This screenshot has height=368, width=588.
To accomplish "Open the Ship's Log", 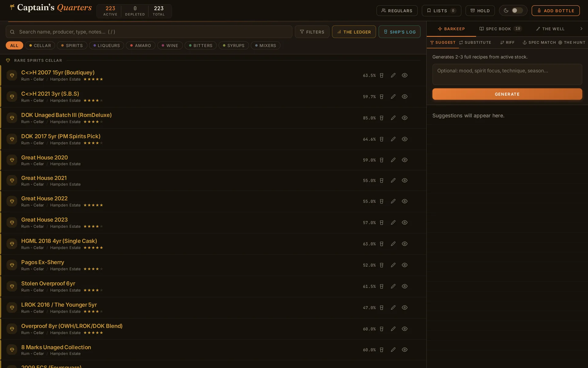I will (399, 32).
